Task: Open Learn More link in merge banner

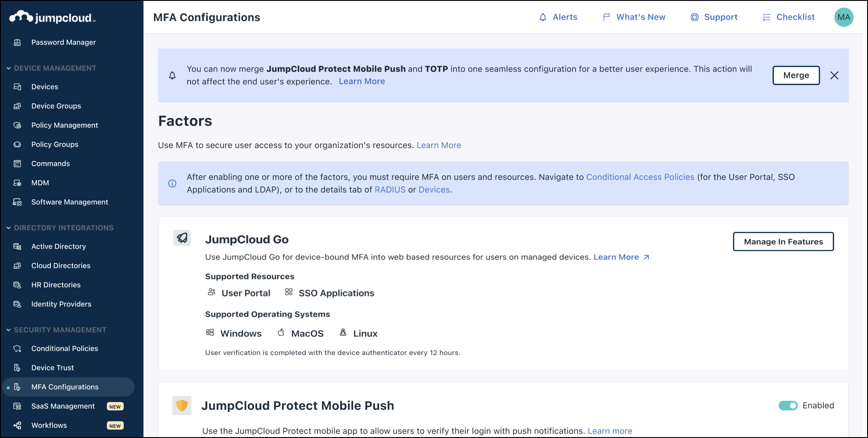Action: pyautogui.click(x=362, y=81)
